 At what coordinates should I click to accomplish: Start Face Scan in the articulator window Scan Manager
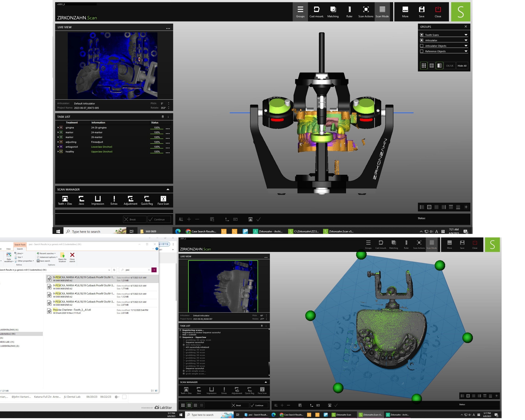point(163,200)
